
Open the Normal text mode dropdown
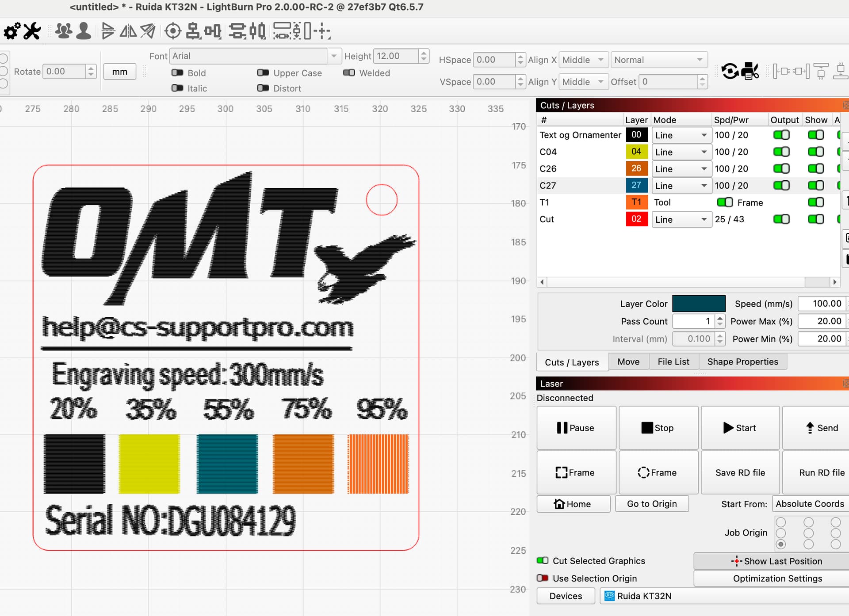point(659,60)
